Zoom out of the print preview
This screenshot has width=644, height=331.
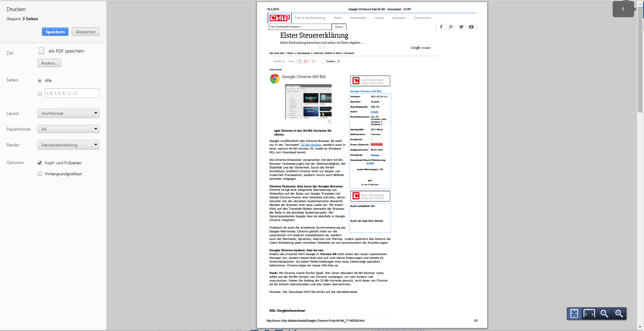[x=604, y=313]
